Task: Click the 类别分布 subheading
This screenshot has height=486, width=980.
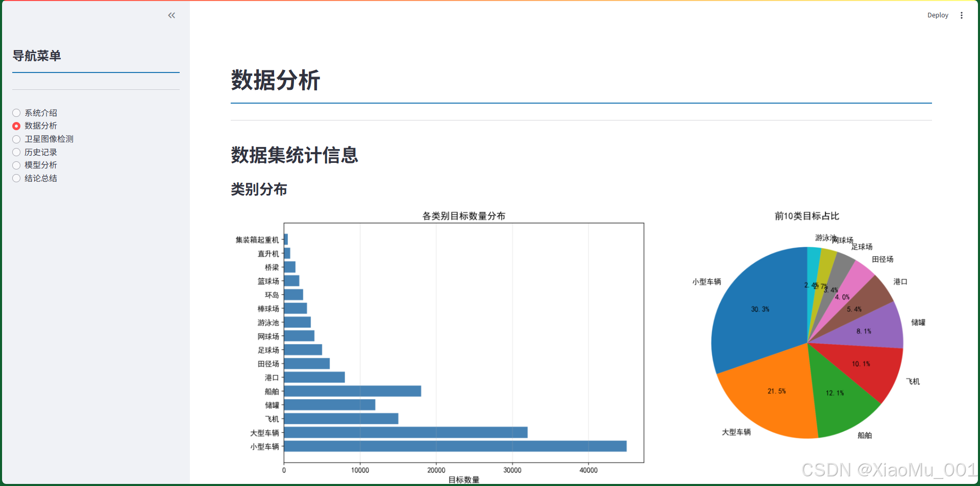Action: (258, 189)
